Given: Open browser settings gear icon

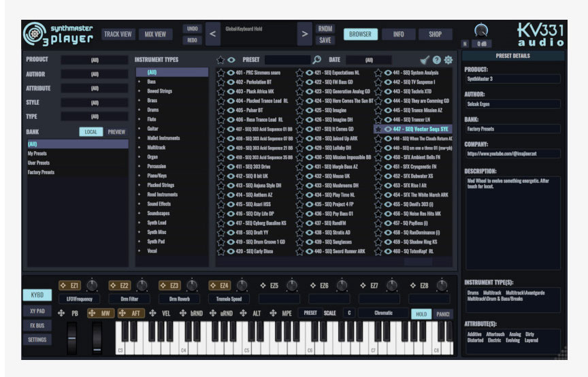Looking at the screenshot, I should click(448, 60).
